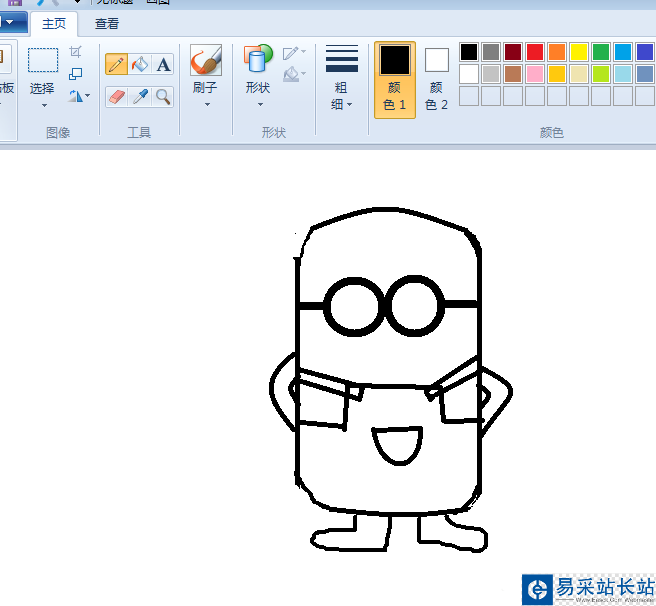
Task: Switch to the 查看 tab
Action: pyautogui.click(x=107, y=24)
